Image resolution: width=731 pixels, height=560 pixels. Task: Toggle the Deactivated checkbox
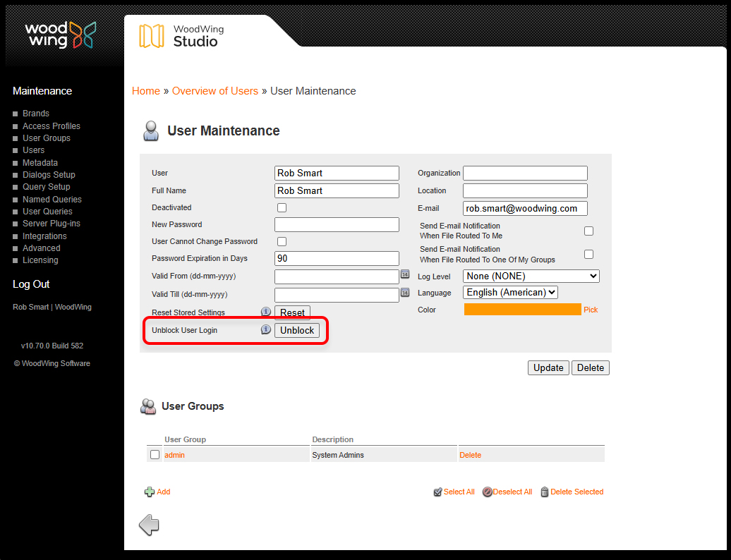pyautogui.click(x=282, y=208)
